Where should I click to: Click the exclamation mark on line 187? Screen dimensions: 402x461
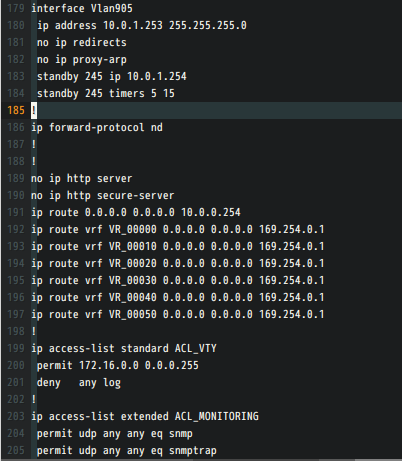pos(34,144)
